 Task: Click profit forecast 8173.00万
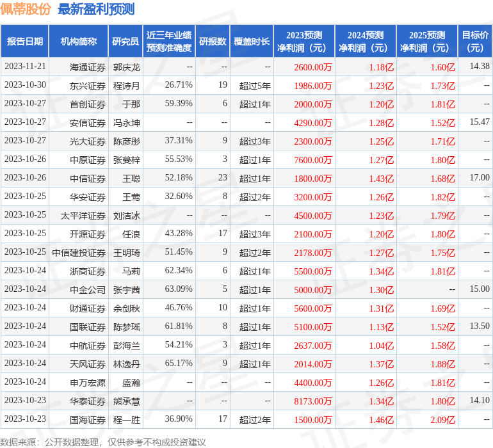tap(313, 401)
